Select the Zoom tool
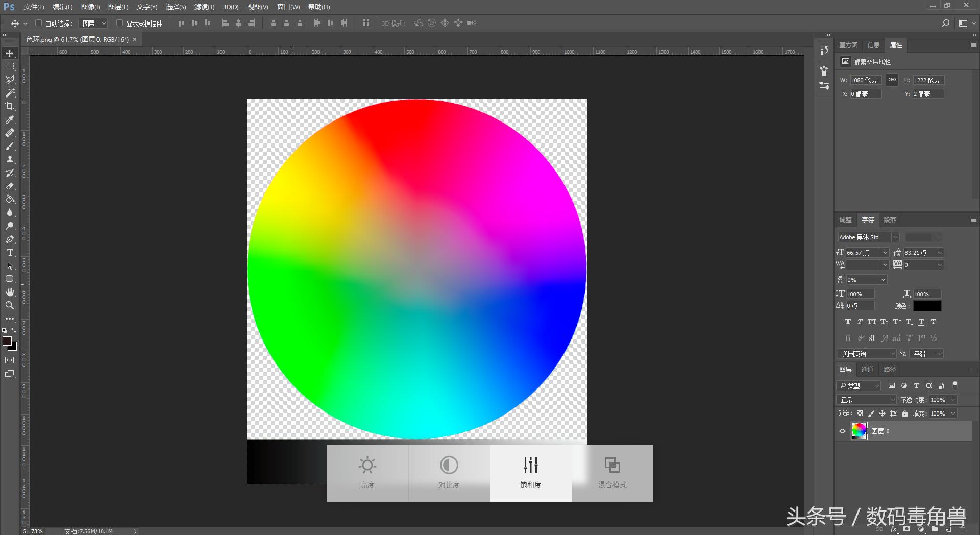Viewport: 980px width, 535px height. pyautogui.click(x=10, y=305)
